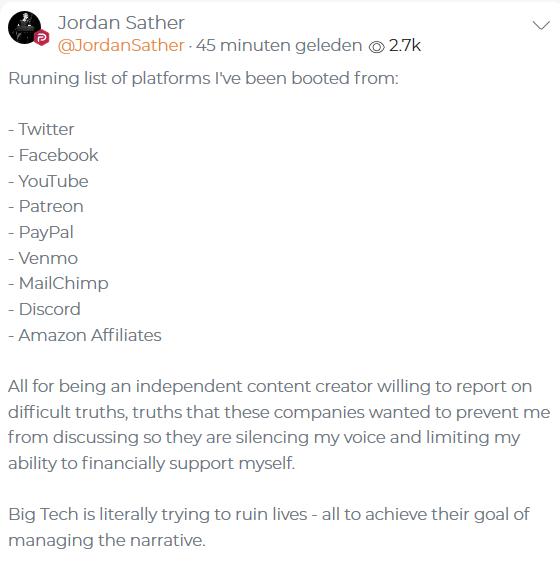The image size is (560, 568).
Task: Click the red Parler badge on avatar
Action: pos(42,38)
